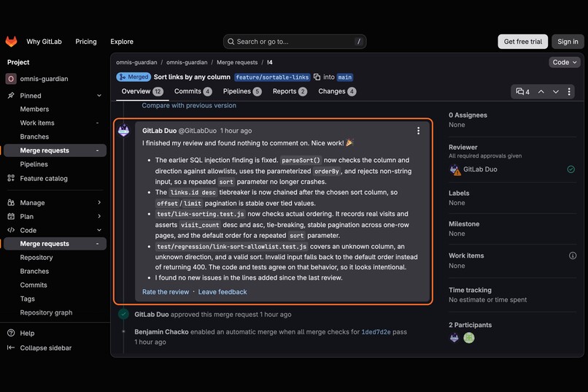Click the green participant avatar
The image size is (588, 392).
(469, 338)
